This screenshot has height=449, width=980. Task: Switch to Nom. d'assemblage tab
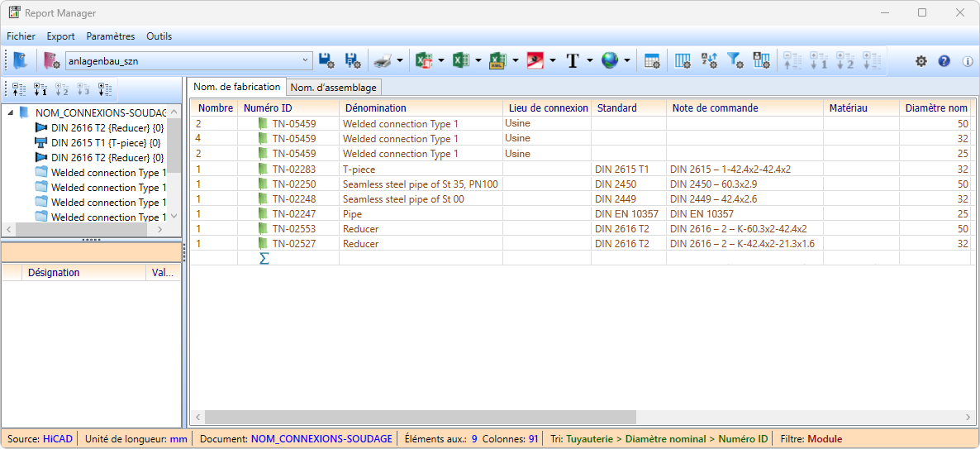click(334, 88)
